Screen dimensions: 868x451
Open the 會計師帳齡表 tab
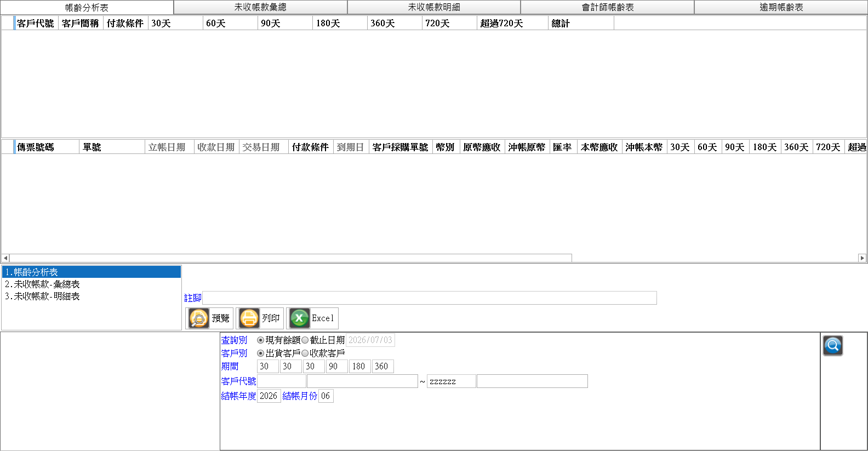point(608,7)
